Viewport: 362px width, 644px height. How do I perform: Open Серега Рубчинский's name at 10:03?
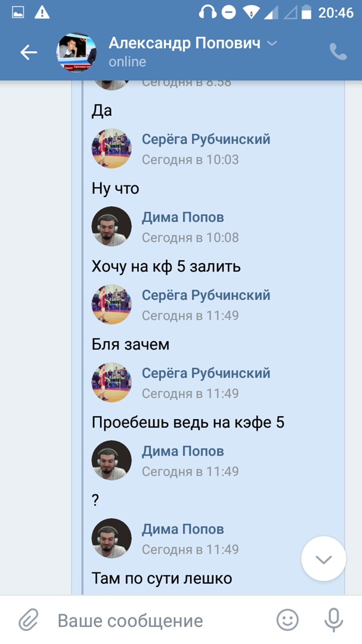pos(206,139)
